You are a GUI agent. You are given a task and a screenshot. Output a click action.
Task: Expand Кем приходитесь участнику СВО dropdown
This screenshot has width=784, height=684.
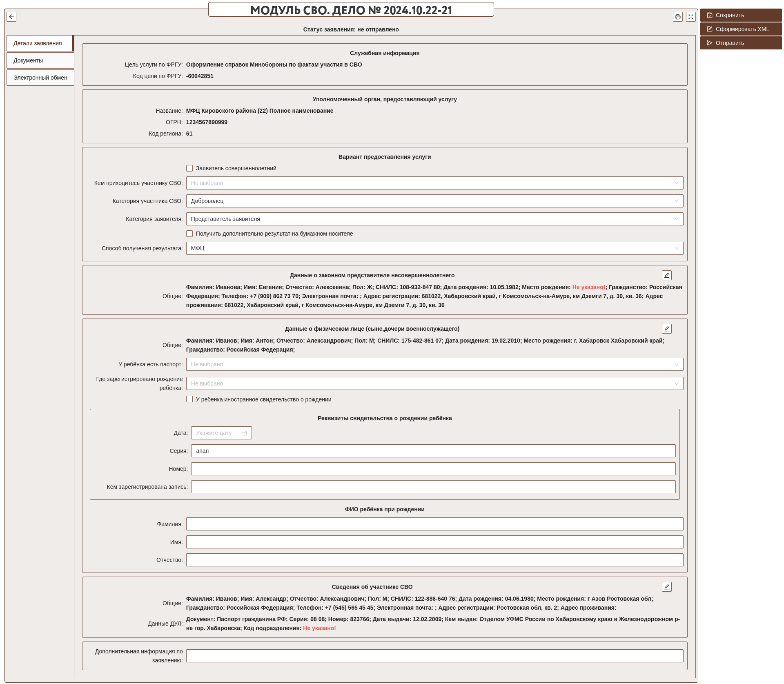point(434,183)
